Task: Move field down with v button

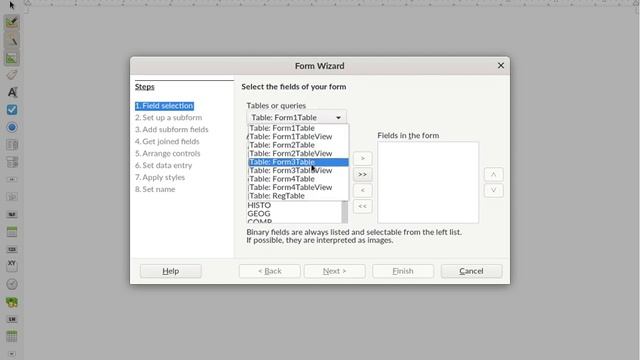Action: [493, 190]
